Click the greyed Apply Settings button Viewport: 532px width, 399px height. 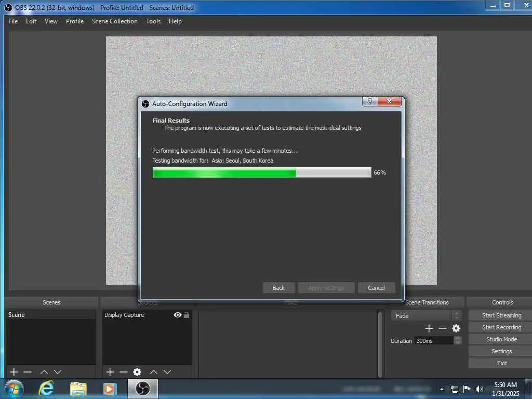(x=326, y=288)
